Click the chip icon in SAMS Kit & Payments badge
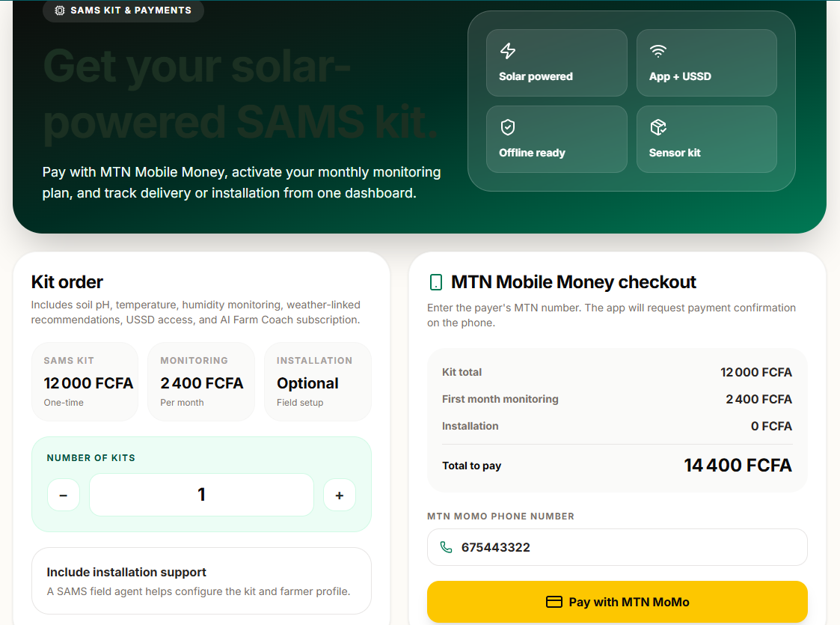The height and width of the screenshot is (625, 840). coord(60,10)
